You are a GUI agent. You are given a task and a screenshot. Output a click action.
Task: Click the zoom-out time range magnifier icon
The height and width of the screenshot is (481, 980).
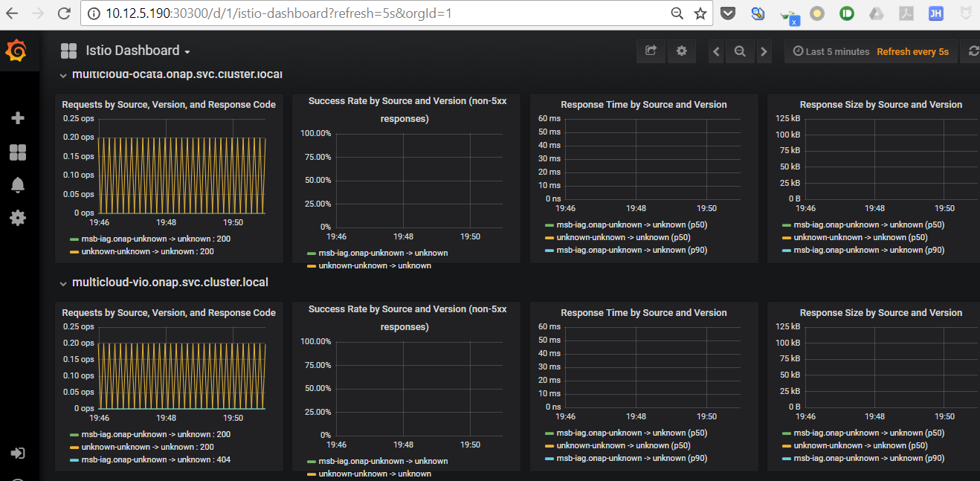[740, 51]
